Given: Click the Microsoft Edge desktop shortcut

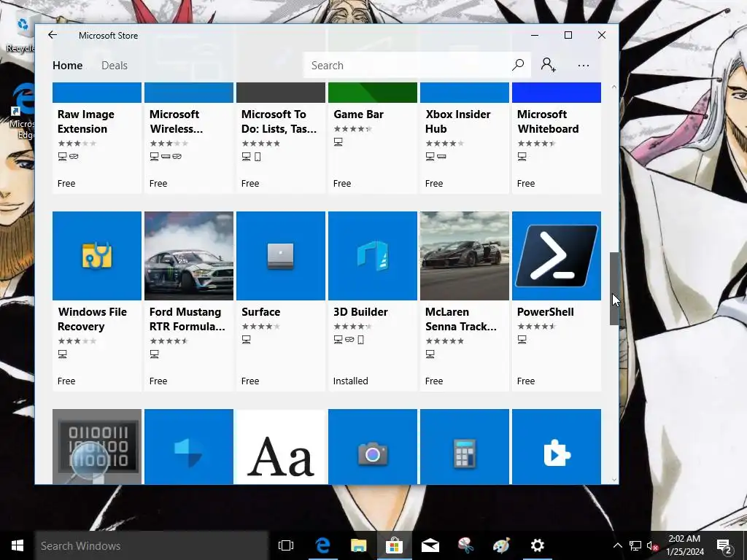Looking at the screenshot, I should (22, 111).
